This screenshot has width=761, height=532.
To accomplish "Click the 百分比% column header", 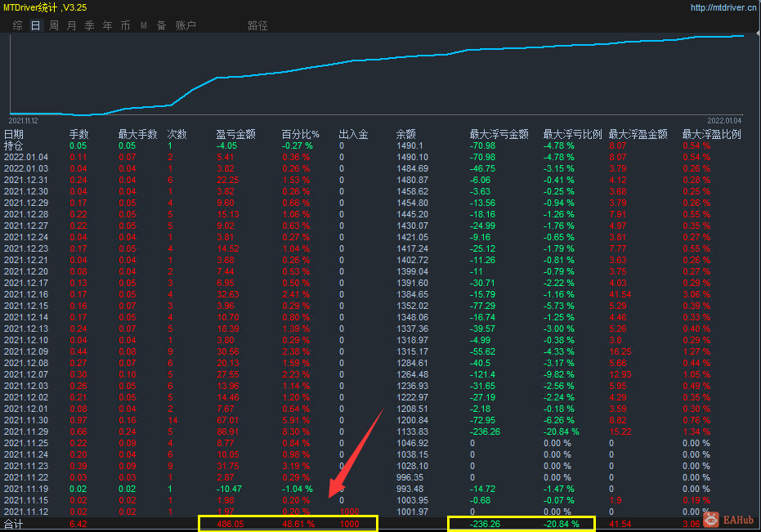I will point(301,135).
